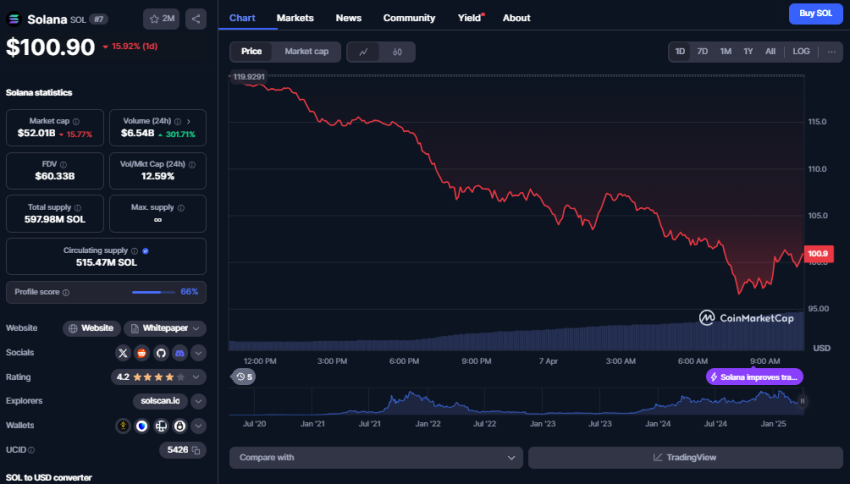
Task: Open the Community tab
Action: [409, 18]
